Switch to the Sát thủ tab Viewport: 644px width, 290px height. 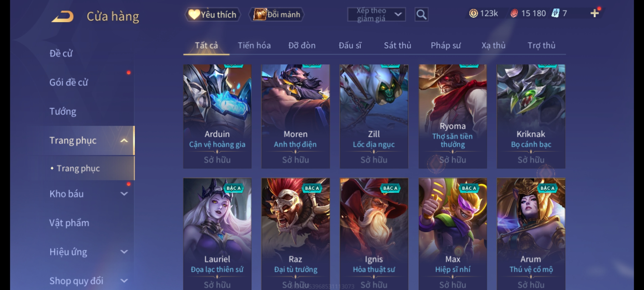point(397,45)
